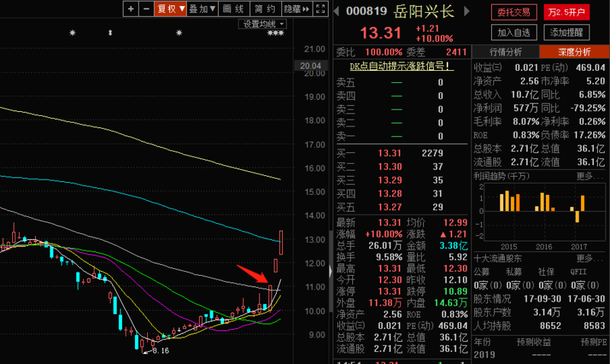Image resolution: width=610 pixels, height=364 pixels.
Task: Click 更多 next to 十大流通股东
Action: pos(589,259)
